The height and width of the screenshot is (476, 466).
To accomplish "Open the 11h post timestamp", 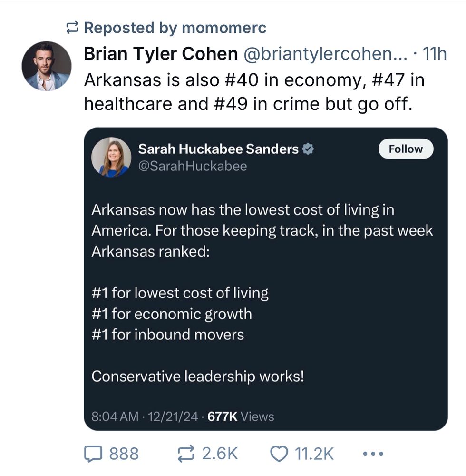I will tap(435, 54).
